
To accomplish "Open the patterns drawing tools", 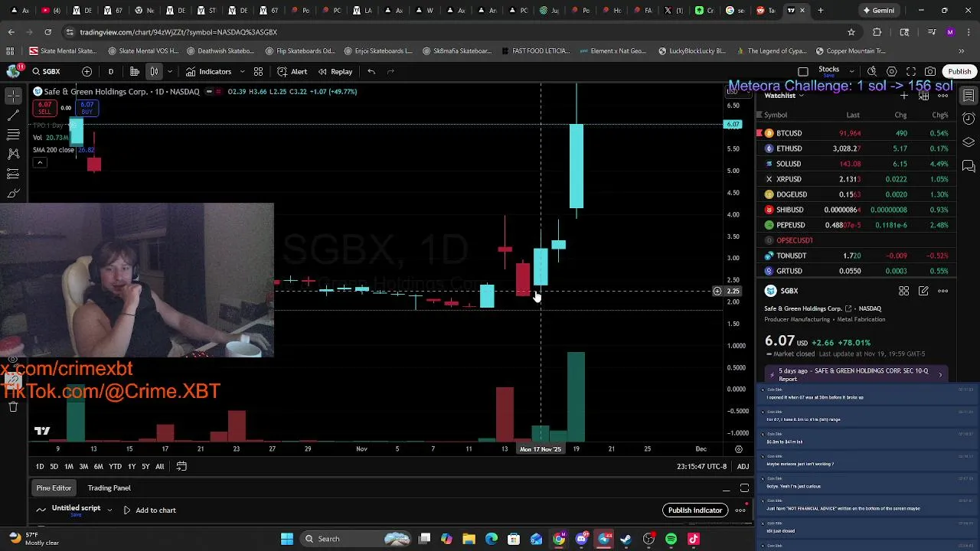I will [x=13, y=154].
